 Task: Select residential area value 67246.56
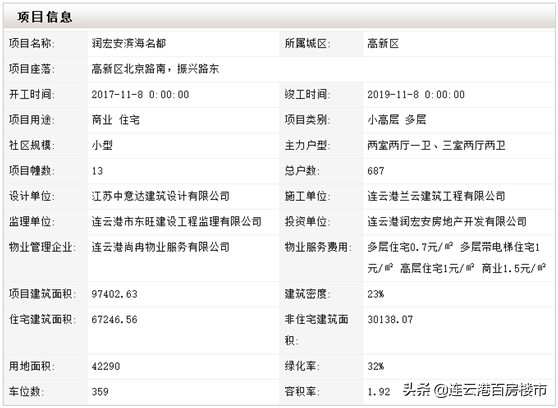[114, 319]
